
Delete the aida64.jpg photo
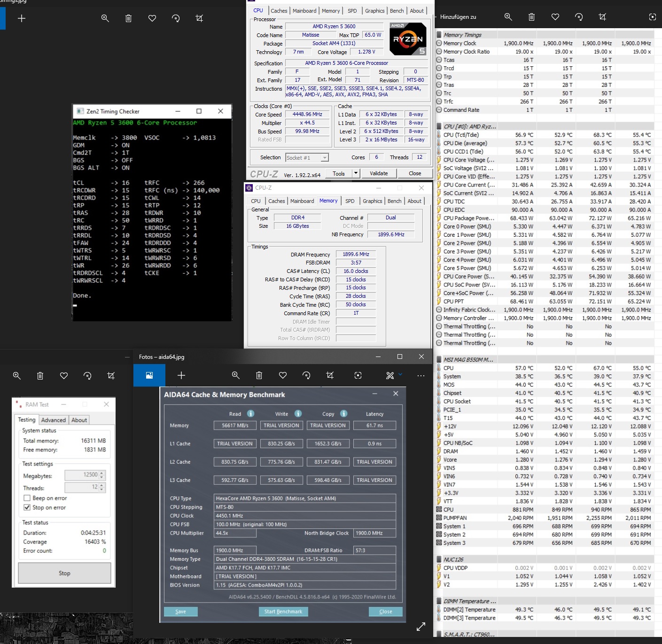click(259, 375)
